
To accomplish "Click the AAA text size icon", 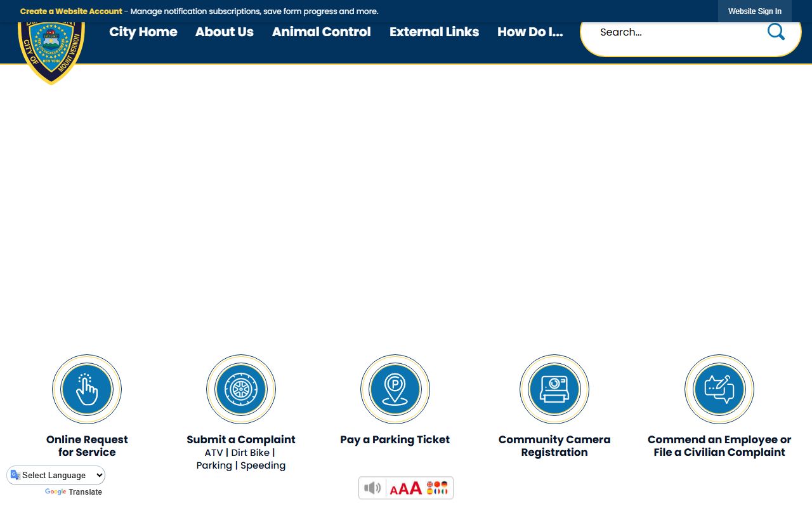I will pos(406,488).
